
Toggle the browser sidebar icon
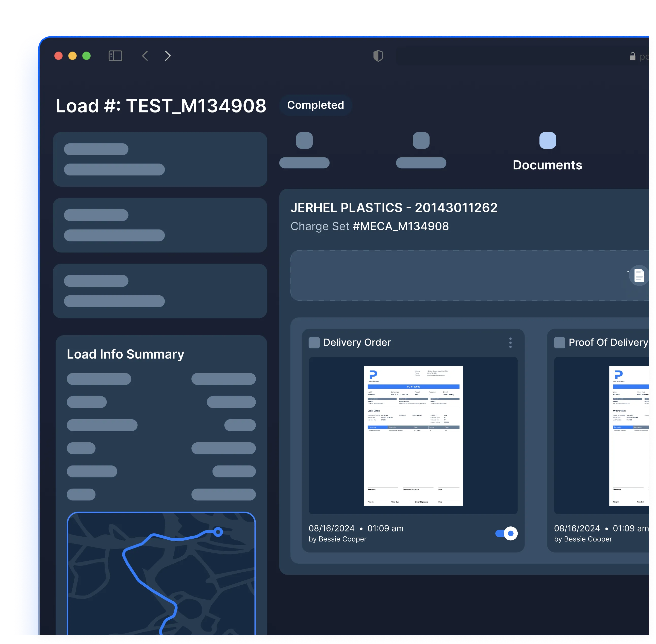point(115,56)
